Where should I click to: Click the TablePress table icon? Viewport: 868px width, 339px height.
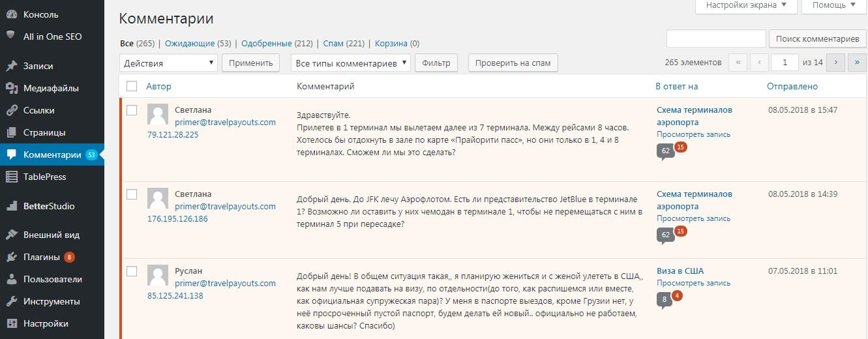click(x=11, y=177)
